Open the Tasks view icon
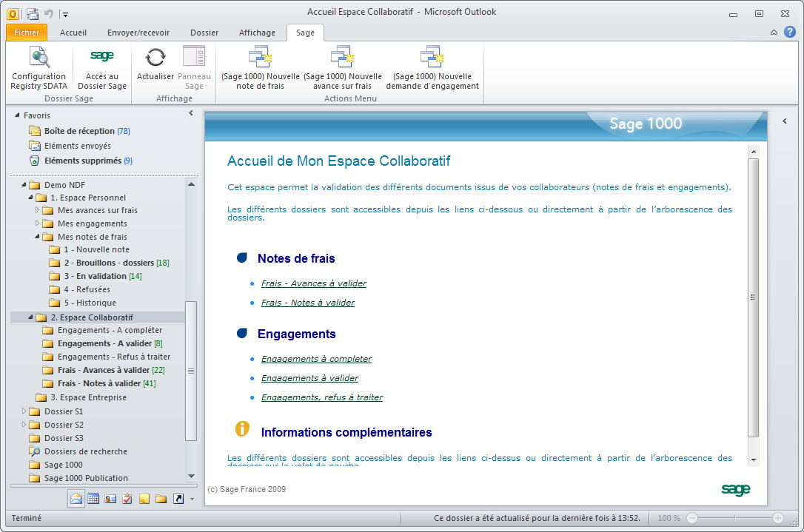 tap(127, 499)
